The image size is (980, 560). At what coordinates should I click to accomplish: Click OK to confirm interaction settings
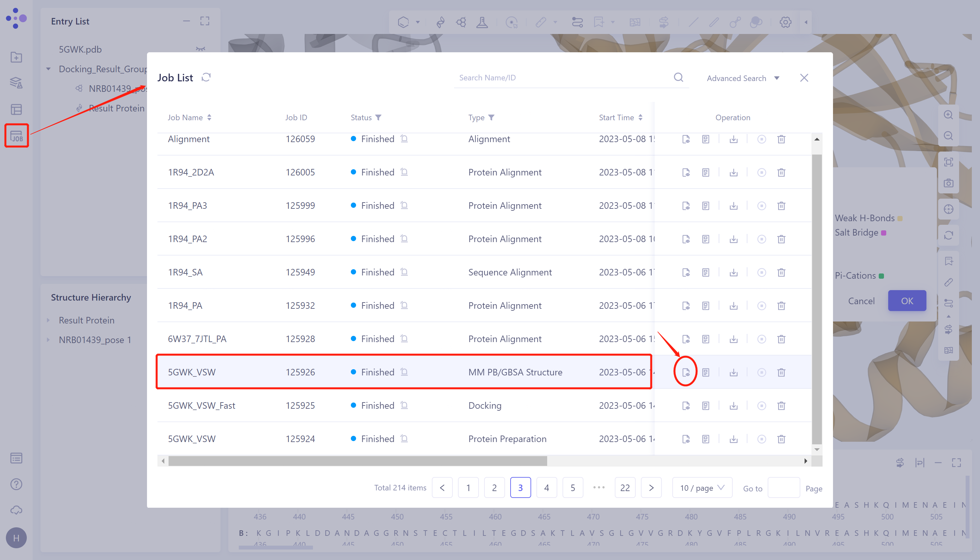(906, 301)
